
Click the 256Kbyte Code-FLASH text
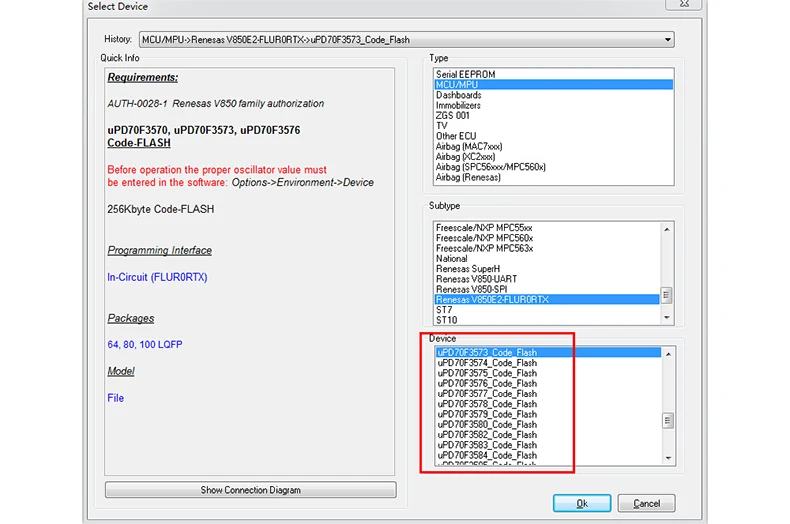tap(161, 209)
